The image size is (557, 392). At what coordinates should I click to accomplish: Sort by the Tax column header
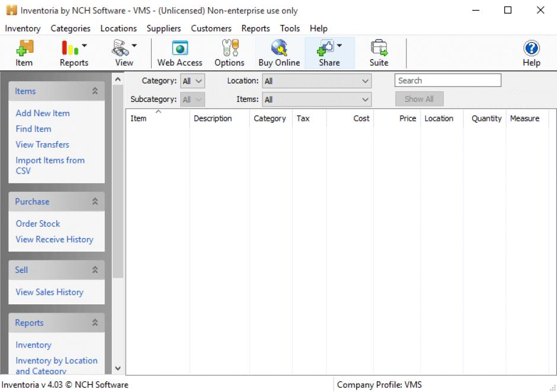point(309,118)
